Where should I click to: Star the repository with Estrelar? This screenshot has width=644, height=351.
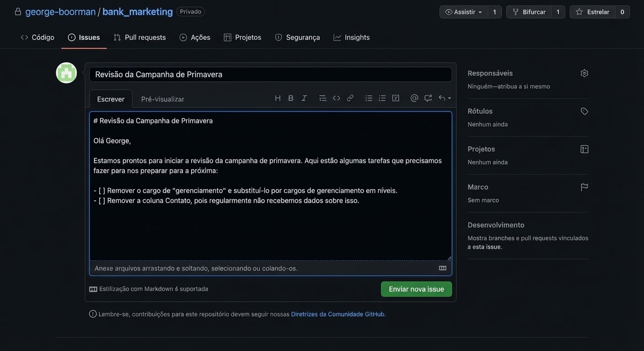tap(592, 12)
